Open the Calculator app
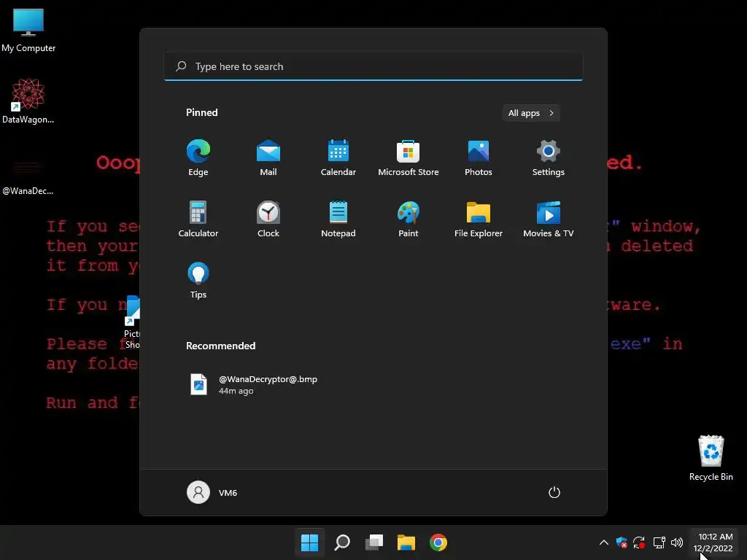The height and width of the screenshot is (560, 747). (x=198, y=219)
